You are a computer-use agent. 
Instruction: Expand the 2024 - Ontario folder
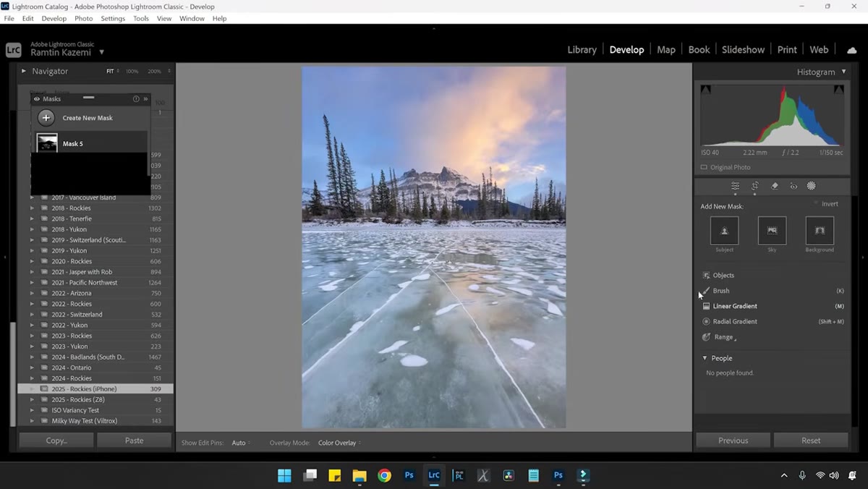tap(32, 367)
